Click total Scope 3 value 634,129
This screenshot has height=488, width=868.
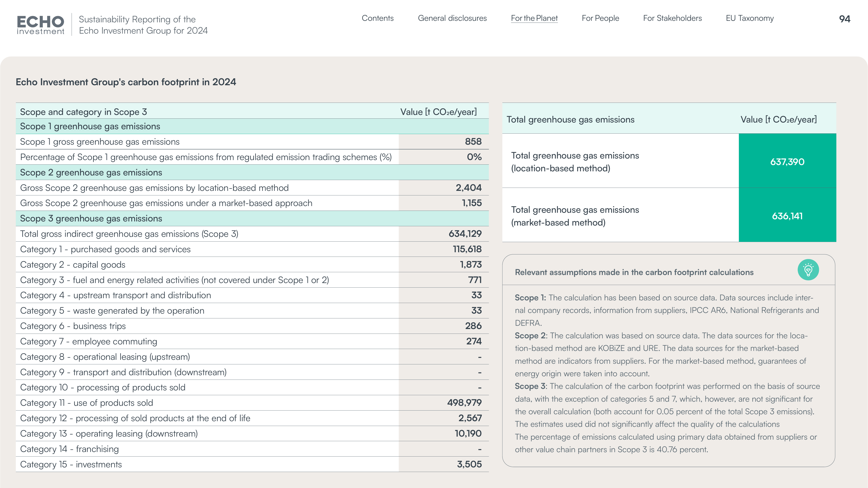pos(465,234)
